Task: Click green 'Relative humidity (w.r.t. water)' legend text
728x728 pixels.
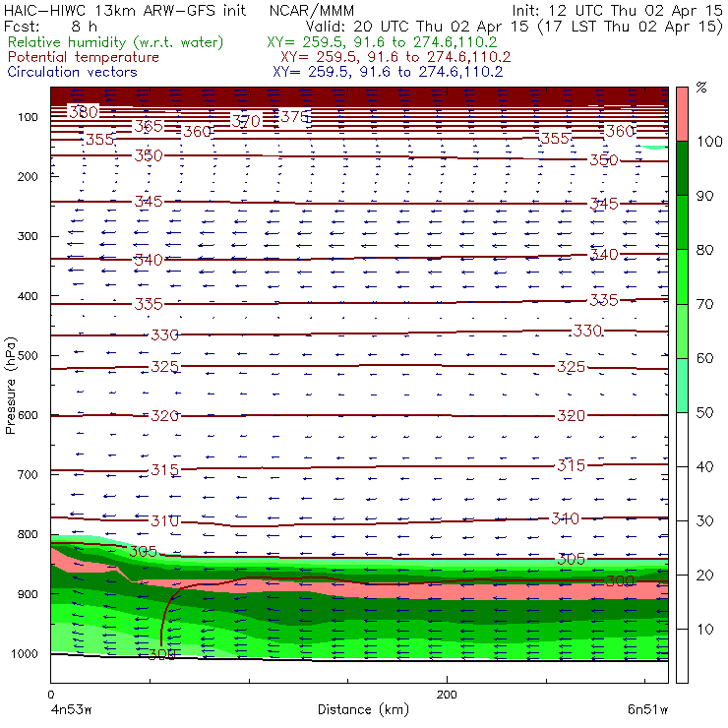Action: point(116,42)
